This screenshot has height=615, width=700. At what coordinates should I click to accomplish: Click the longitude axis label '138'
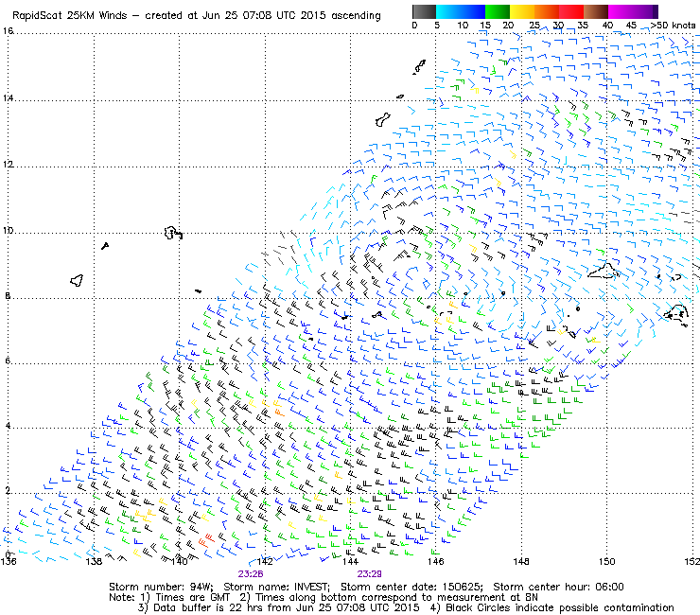point(94,561)
